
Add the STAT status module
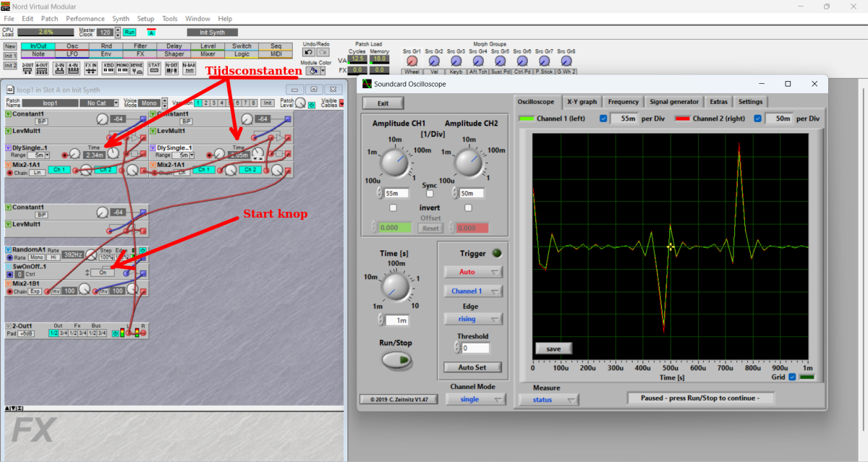tap(154, 67)
